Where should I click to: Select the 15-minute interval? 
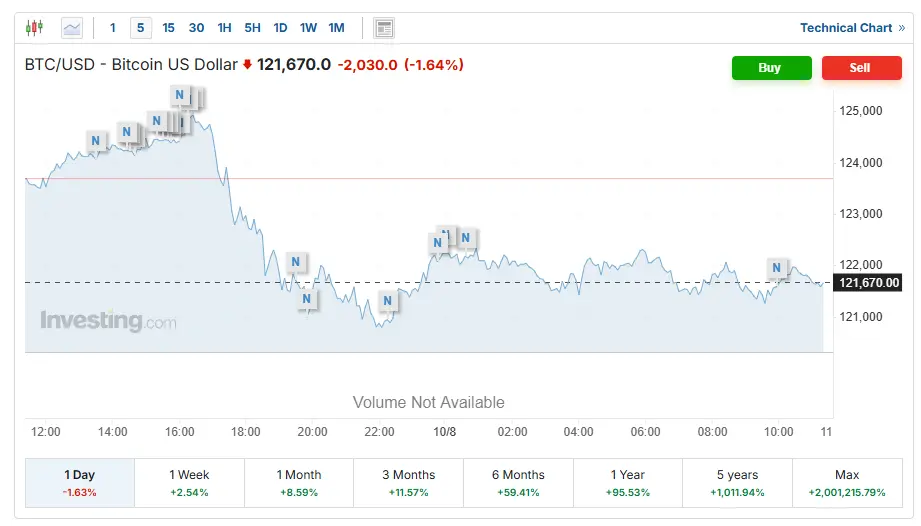point(168,28)
